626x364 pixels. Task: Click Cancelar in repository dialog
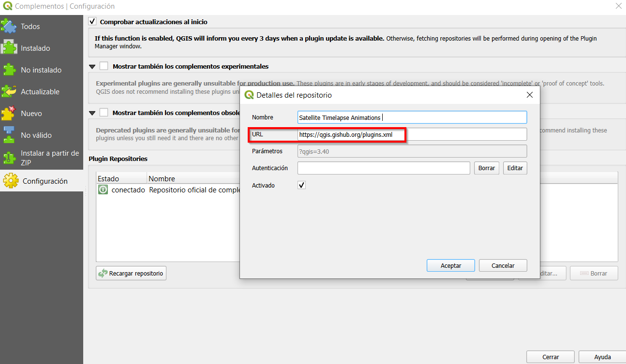[503, 265]
